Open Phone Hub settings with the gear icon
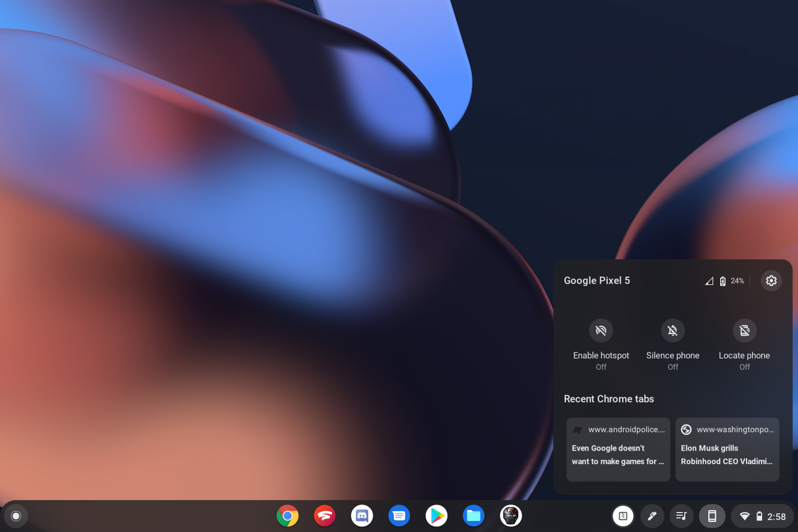The height and width of the screenshot is (532, 798). [771, 281]
